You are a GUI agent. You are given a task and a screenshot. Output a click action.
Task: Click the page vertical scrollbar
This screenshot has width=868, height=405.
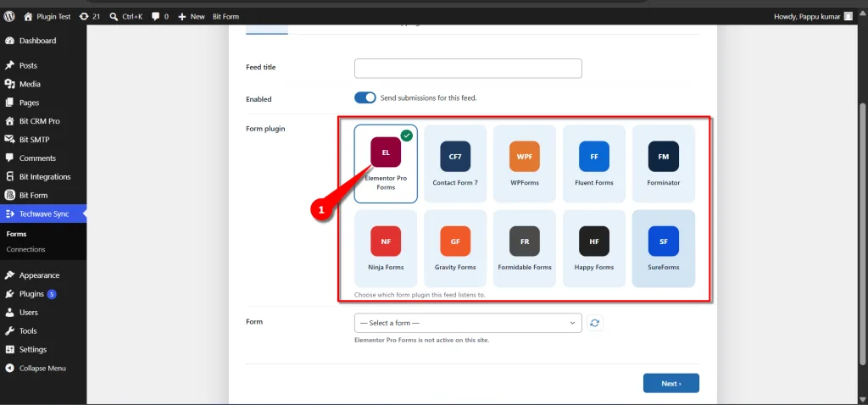coord(864,235)
